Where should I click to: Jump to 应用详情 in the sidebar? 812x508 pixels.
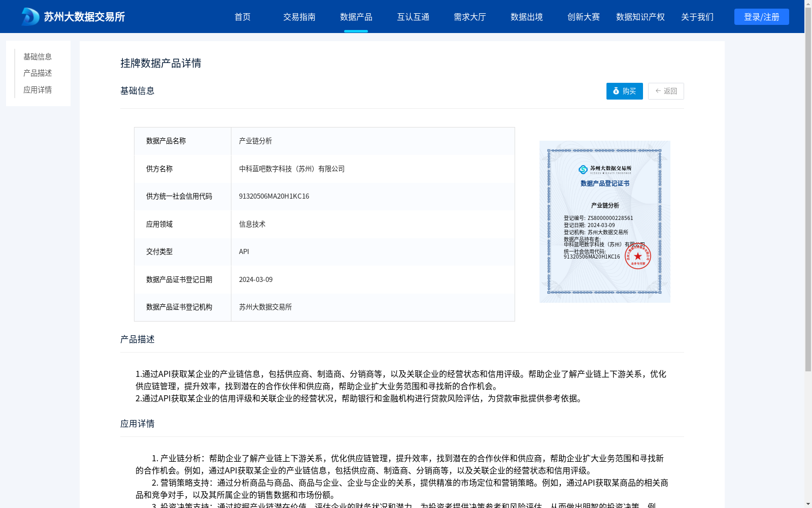[x=38, y=90]
